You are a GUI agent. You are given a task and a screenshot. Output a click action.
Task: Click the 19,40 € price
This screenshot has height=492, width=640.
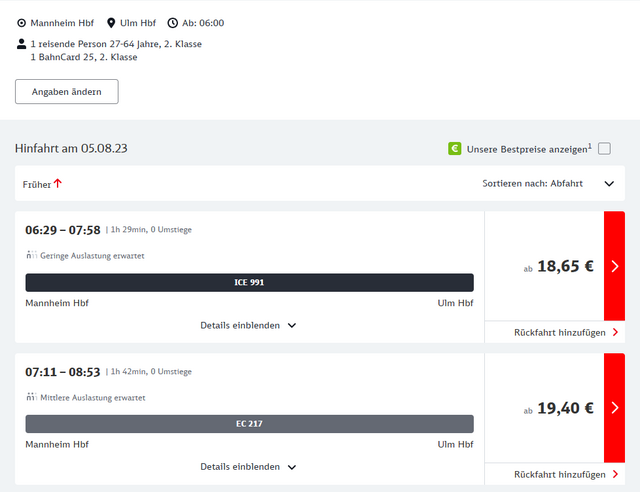click(565, 408)
